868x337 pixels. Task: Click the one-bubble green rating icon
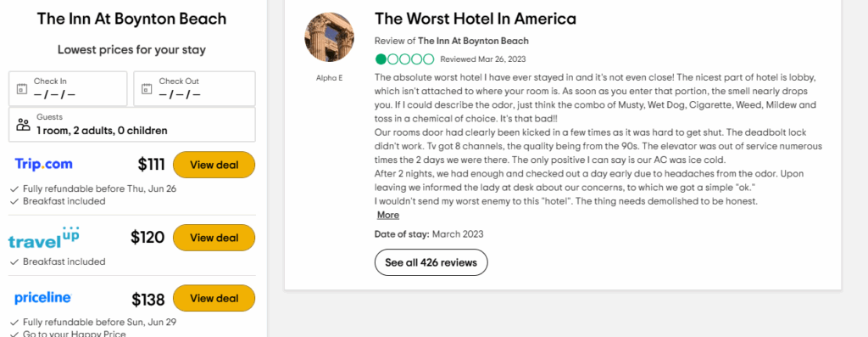(404, 59)
